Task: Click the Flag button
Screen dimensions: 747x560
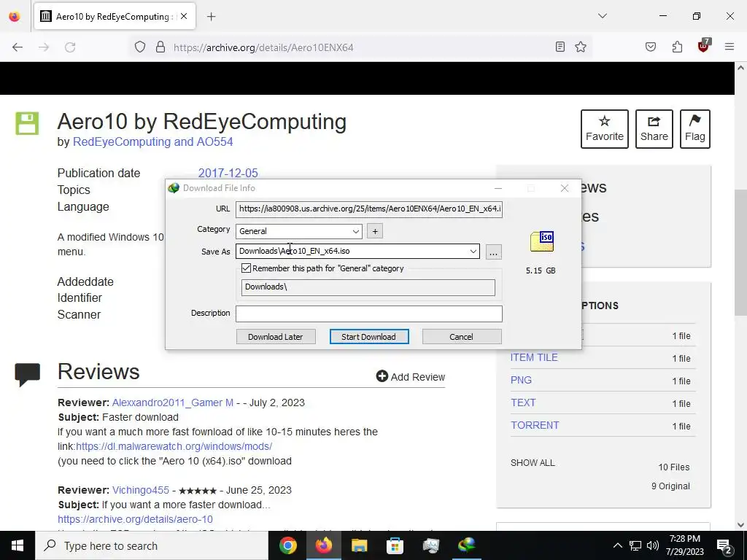Action: click(695, 129)
